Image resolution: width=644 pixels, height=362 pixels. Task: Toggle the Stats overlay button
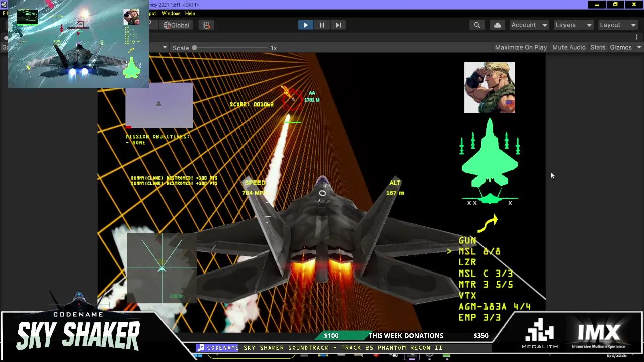pos(597,47)
